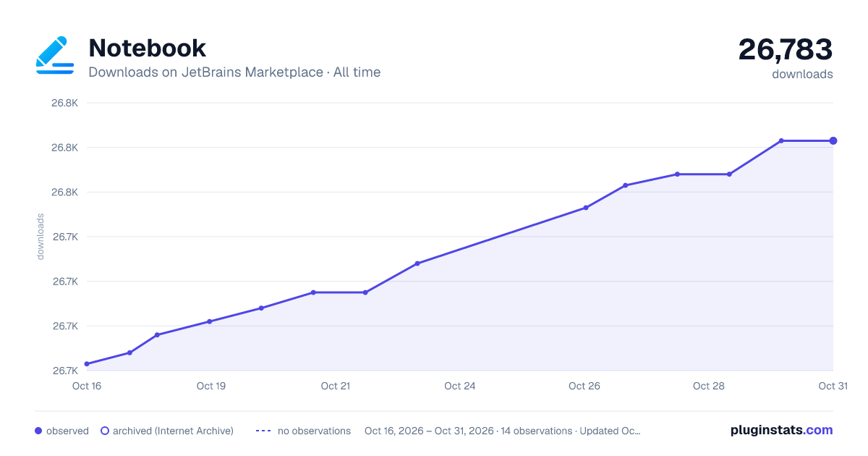Click the Oct 28 axis label
This screenshot has width=868, height=456.
(x=709, y=386)
